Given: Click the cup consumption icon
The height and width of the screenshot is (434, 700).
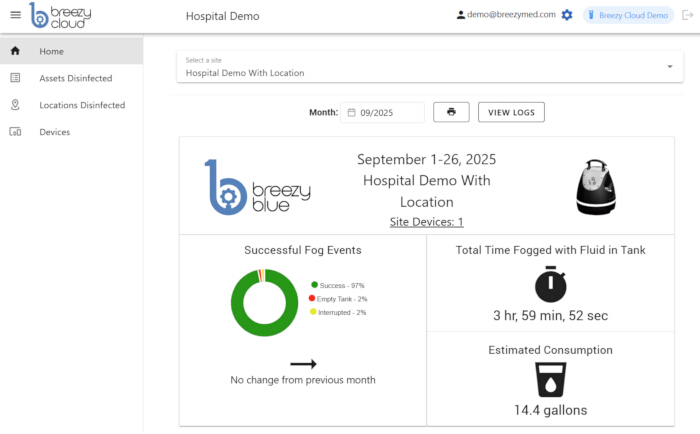Looking at the screenshot, I should (550, 380).
